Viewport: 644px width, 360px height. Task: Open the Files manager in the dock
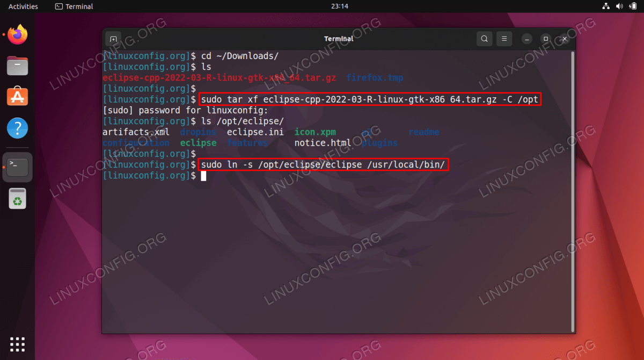(18, 66)
